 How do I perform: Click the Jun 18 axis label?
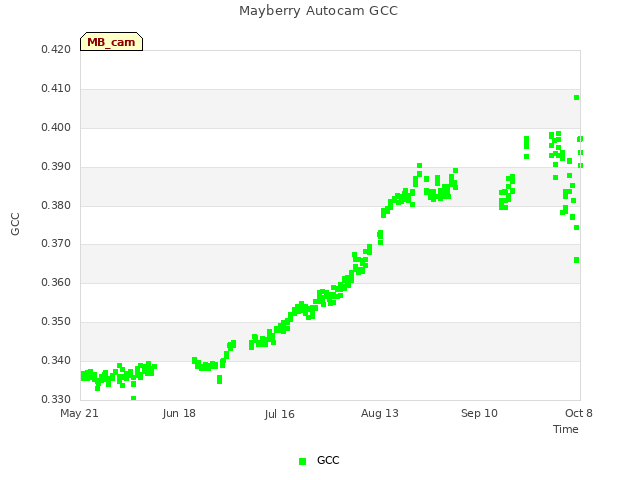coord(179,413)
